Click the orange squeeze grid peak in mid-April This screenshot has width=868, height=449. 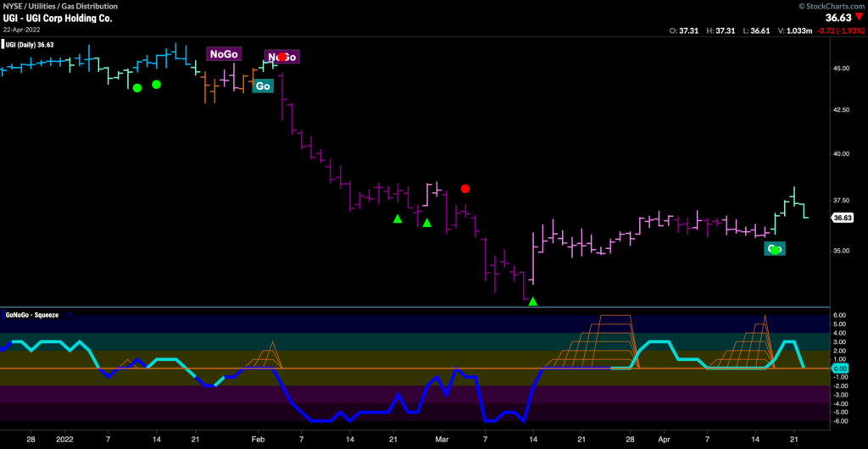(742, 341)
